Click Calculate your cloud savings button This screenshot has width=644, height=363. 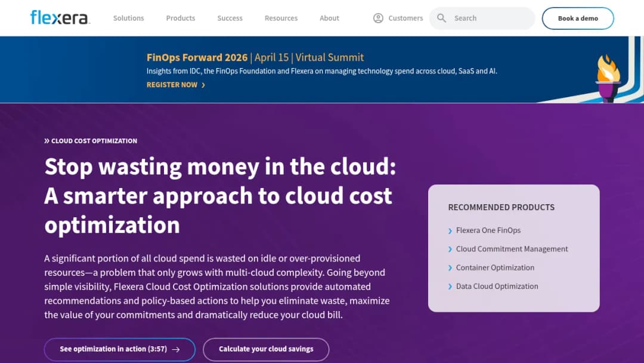tap(266, 349)
